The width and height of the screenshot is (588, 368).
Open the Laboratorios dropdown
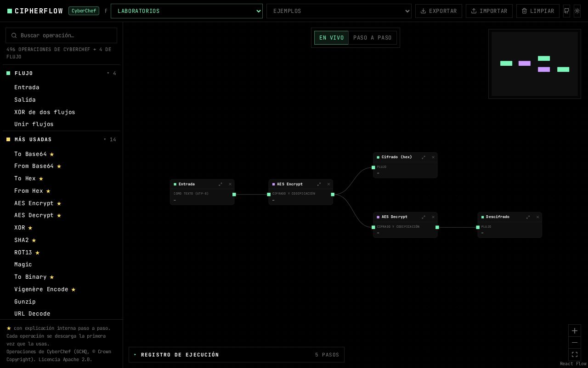(187, 11)
